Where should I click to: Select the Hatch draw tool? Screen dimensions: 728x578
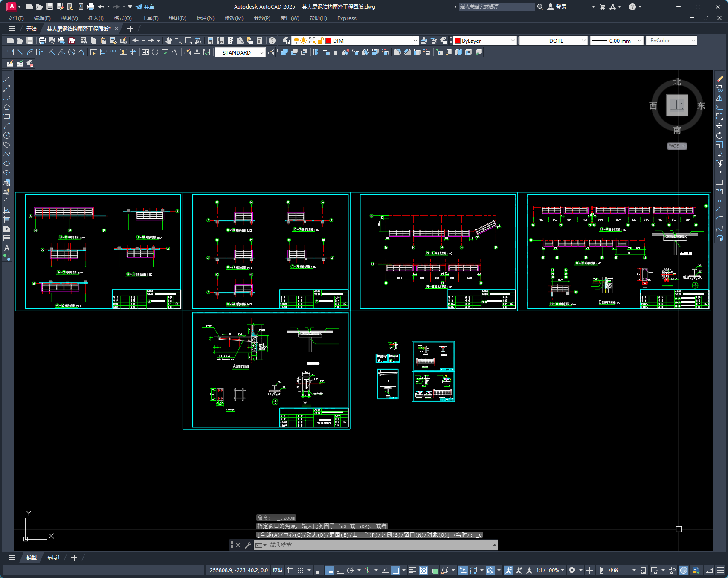(7, 210)
